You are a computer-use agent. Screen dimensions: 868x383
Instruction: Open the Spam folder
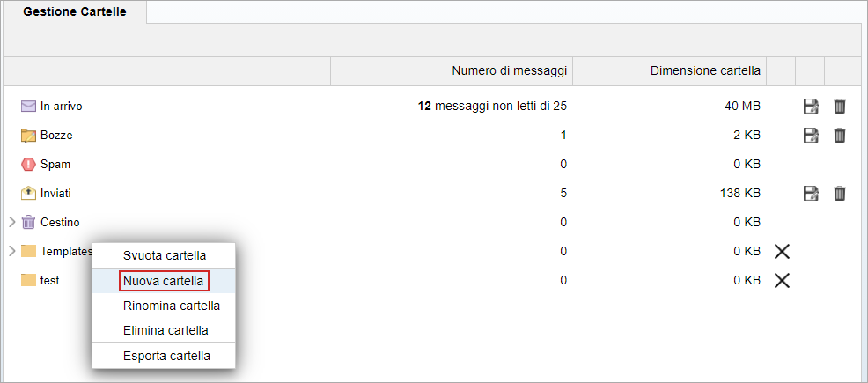(x=55, y=165)
